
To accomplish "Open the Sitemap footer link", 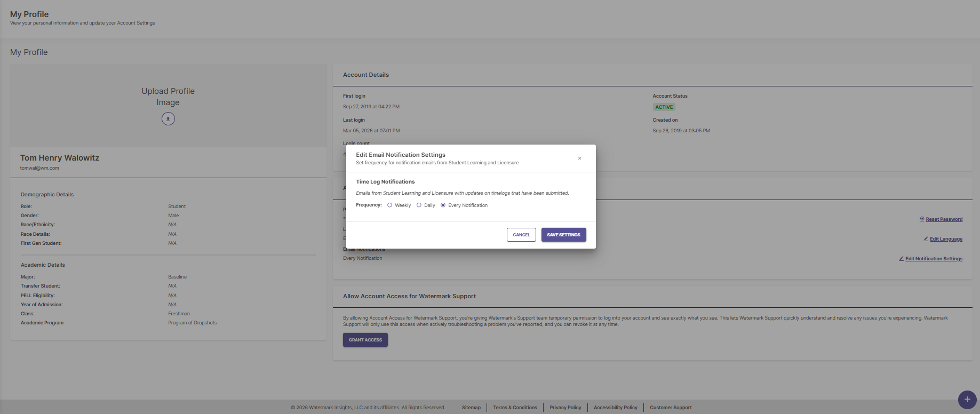I will pyautogui.click(x=471, y=408).
